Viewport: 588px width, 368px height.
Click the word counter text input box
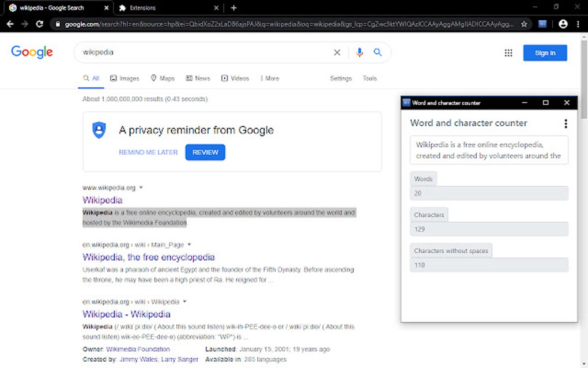tap(489, 150)
